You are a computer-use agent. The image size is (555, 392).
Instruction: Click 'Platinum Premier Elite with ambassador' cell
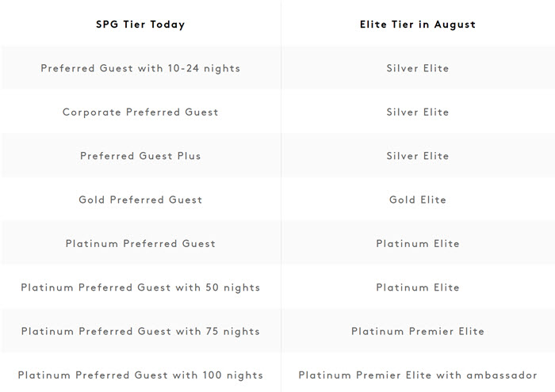pyautogui.click(x=418, y=375)
